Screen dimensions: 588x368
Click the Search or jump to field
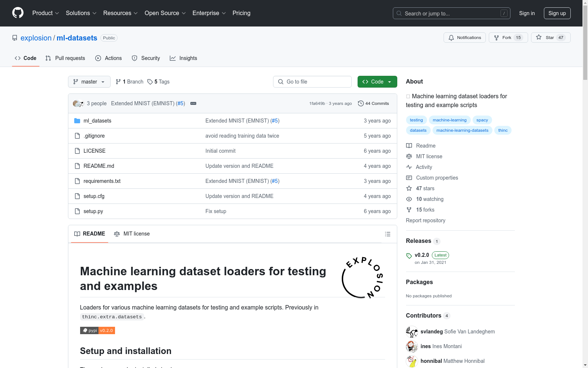[x=452, y=13]
